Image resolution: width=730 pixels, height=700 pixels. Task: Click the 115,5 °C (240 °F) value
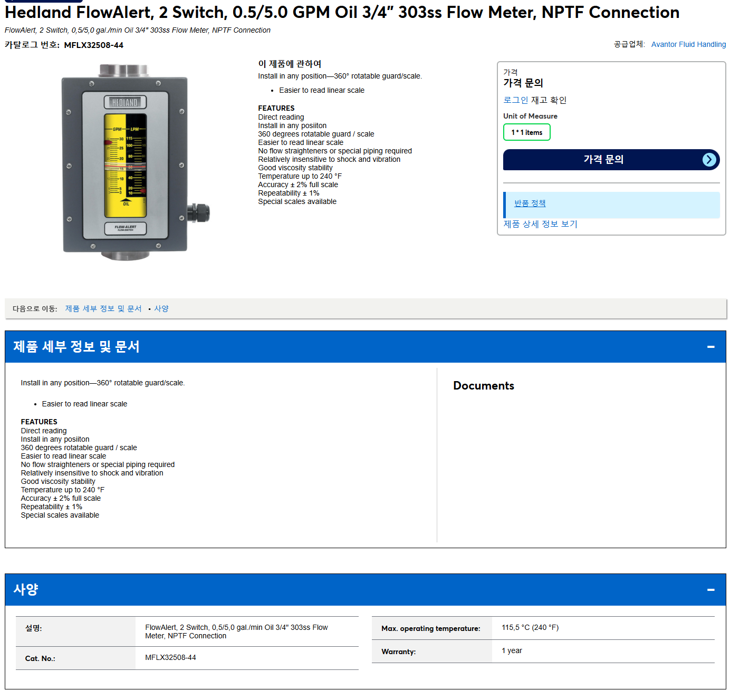(530, 628)
